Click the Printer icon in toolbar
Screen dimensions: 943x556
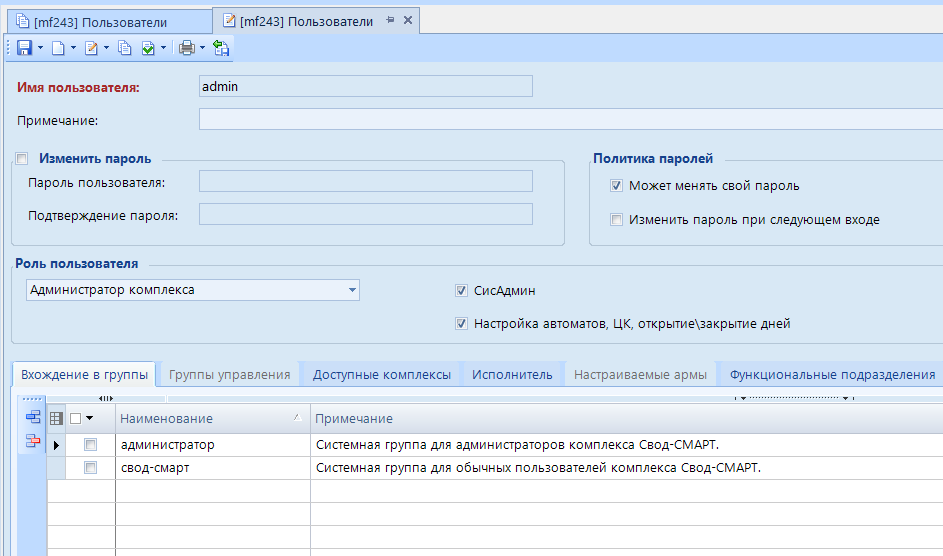click(187, 48)
